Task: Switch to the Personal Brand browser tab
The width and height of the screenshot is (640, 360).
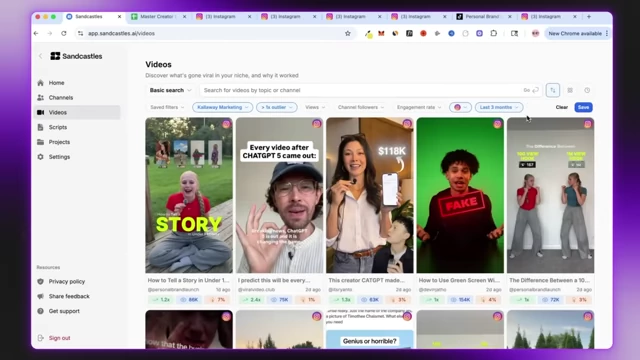Action: point(484,17)
